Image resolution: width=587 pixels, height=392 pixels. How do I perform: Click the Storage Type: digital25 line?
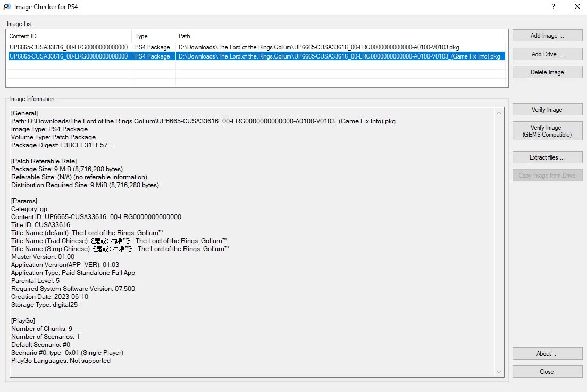point(44,304)
